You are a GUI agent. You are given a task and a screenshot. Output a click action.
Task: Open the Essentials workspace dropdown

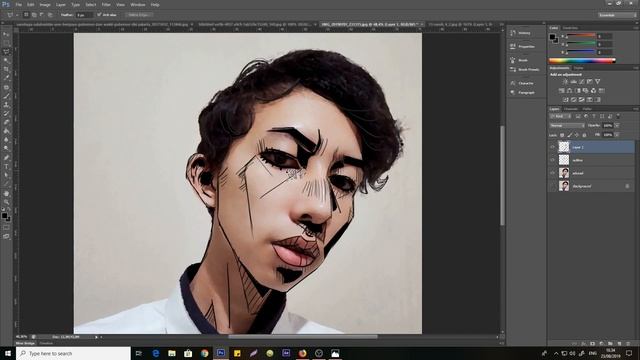617,15
